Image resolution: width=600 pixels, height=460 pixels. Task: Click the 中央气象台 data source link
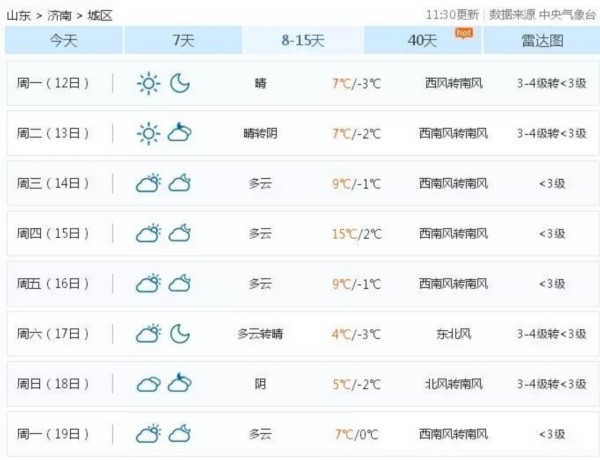click(x=567, y=15)
